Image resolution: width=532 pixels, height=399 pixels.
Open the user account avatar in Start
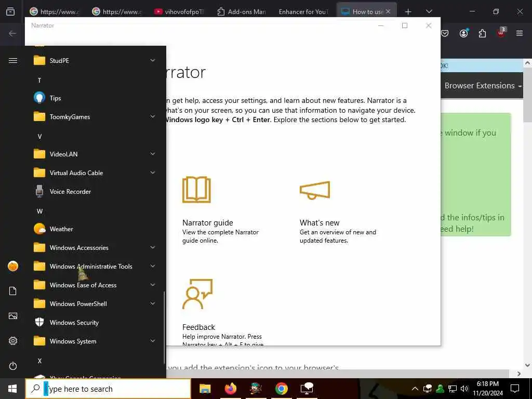[13, 266]
